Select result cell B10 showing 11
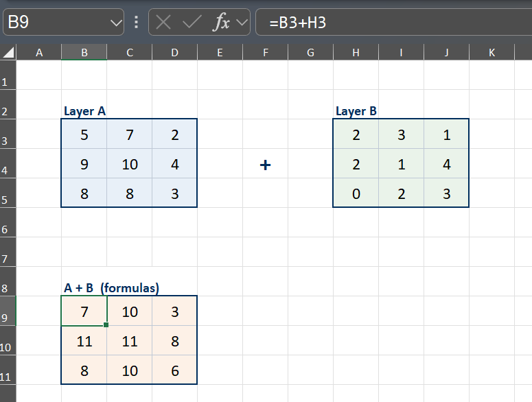This screenshot has height=402, width=532. [84, 340]
